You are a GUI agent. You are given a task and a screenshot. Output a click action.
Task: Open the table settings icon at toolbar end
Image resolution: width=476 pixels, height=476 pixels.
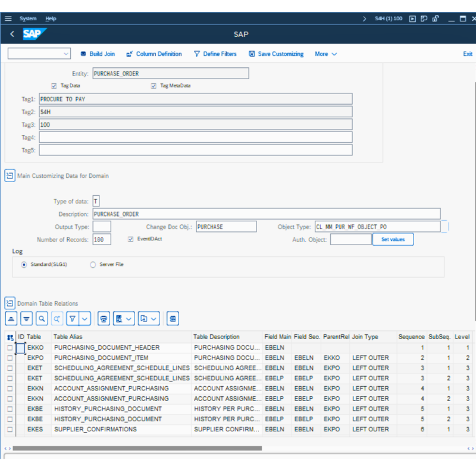click(172, 318)
